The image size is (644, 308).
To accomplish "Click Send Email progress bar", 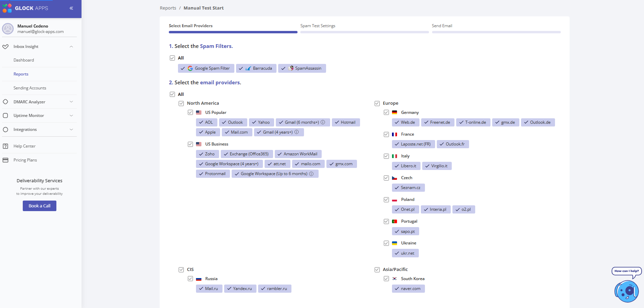I will [496, 32].
